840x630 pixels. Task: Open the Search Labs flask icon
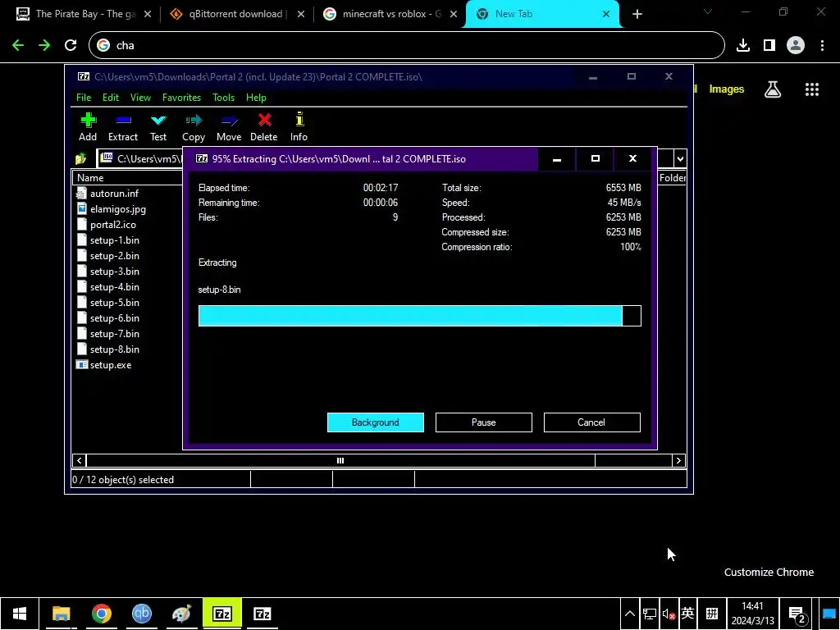pos(773,89)
